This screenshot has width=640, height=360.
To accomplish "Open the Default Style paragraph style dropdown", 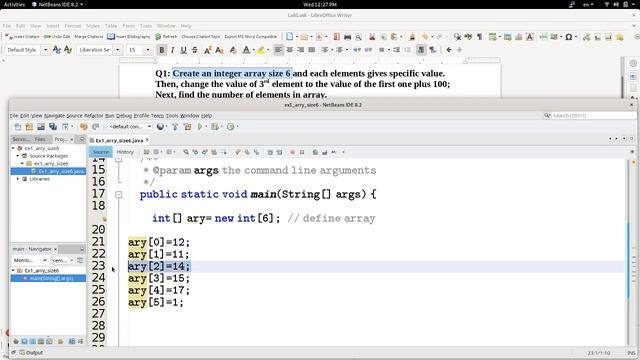I will point(45,50).
